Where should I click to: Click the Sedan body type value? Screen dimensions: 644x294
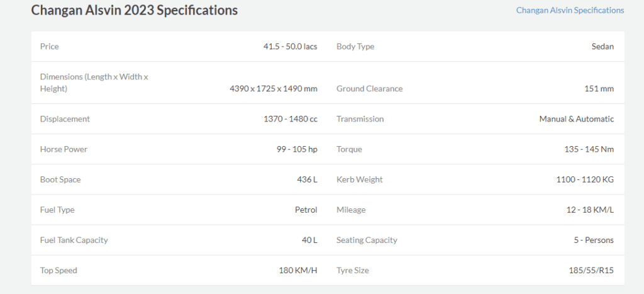[x=602, y=47]
